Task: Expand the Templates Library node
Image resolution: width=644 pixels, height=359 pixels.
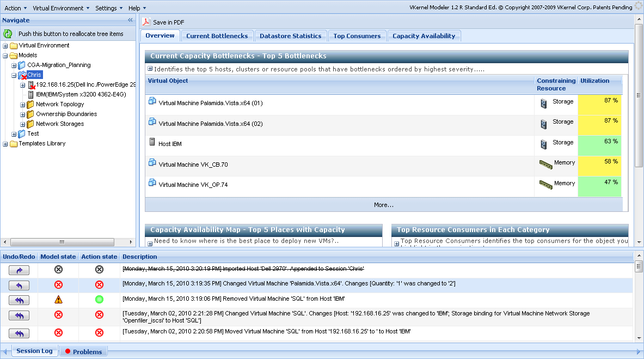Action: click(x=5, y=144)
